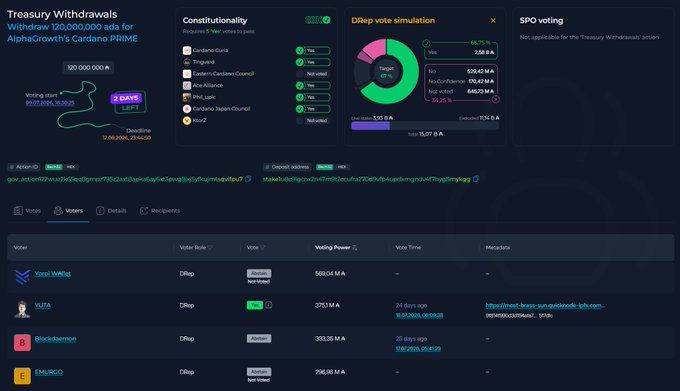680x391 pixels.
Task: Open the Yoroi Wallet DRep link
Action: [53, 274]
